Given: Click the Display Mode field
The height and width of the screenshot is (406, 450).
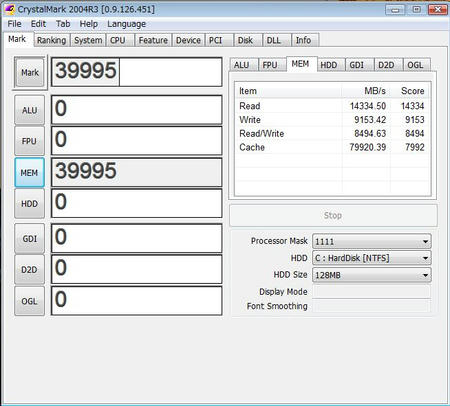Looking at the screenshot, I should (x=371, y=292).
